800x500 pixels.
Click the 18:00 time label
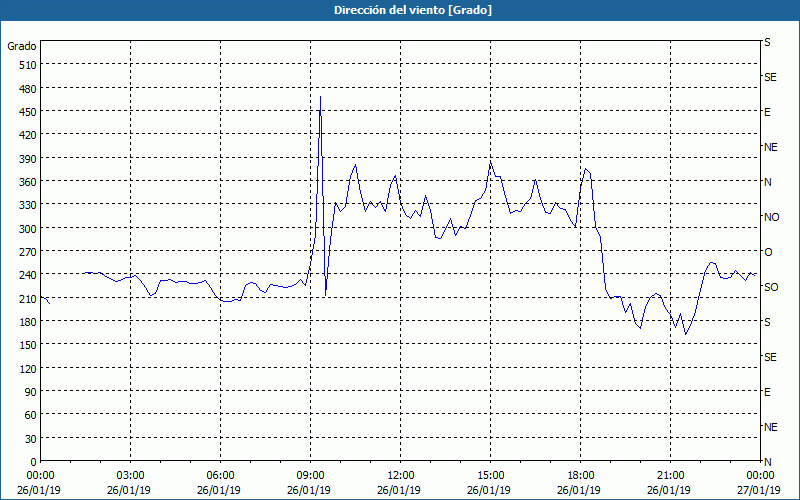[581, 476]
